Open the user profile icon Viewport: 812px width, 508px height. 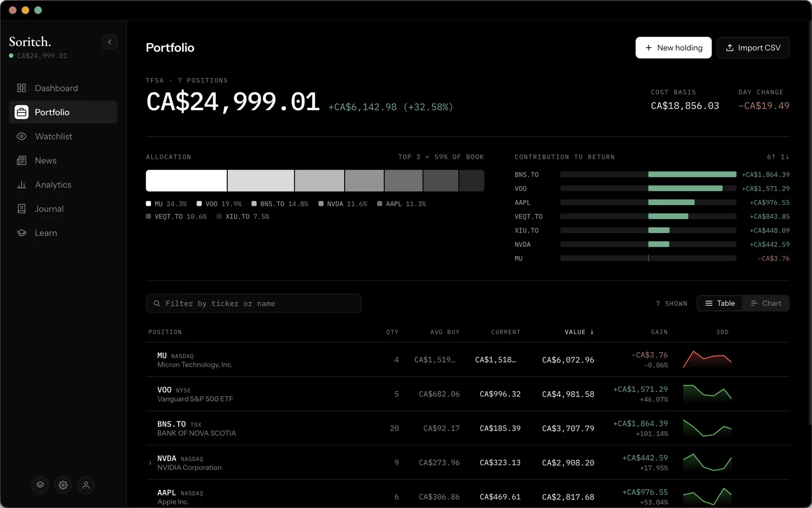86,485
